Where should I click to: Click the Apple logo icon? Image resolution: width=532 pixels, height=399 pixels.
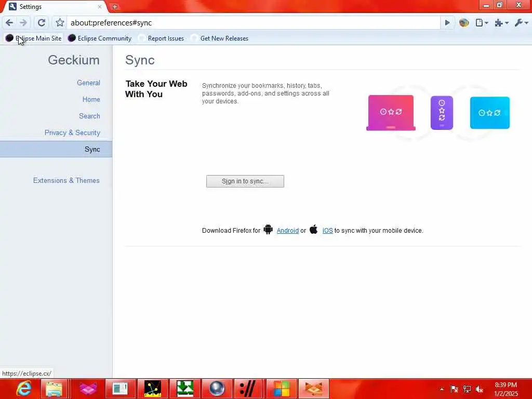313,229
